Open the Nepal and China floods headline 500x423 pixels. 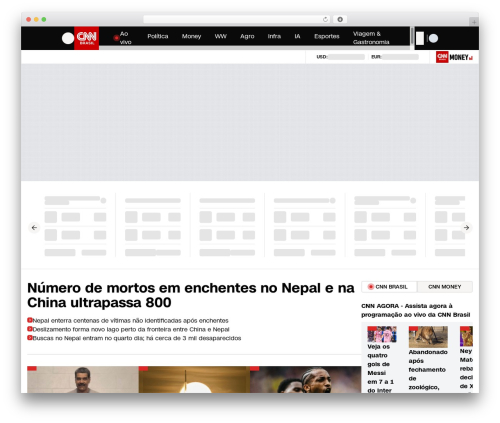[191, 295]
